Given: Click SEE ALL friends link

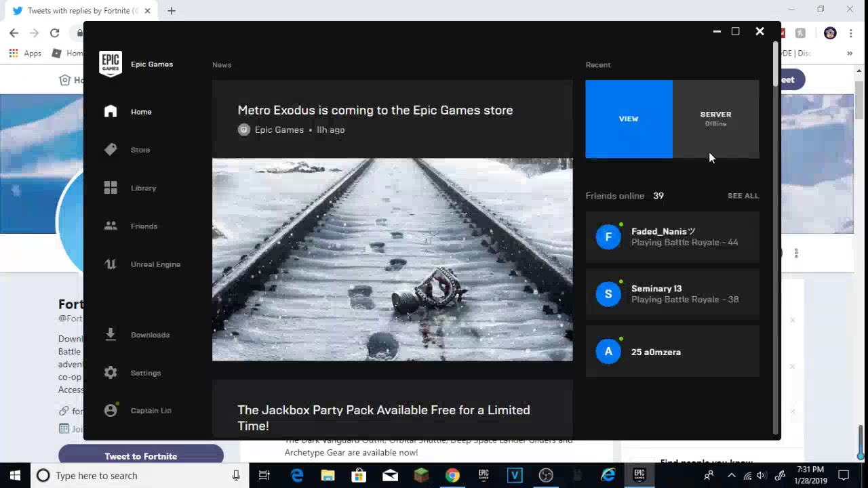Looking at the screenshot, I should click(743, 196).
